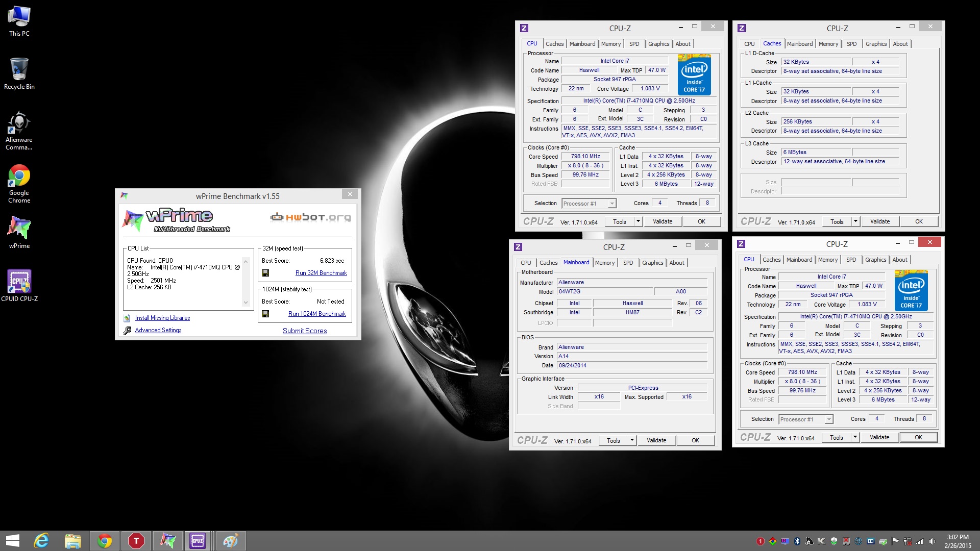Open Advanced Settings link in wPrime

point(158,330)
